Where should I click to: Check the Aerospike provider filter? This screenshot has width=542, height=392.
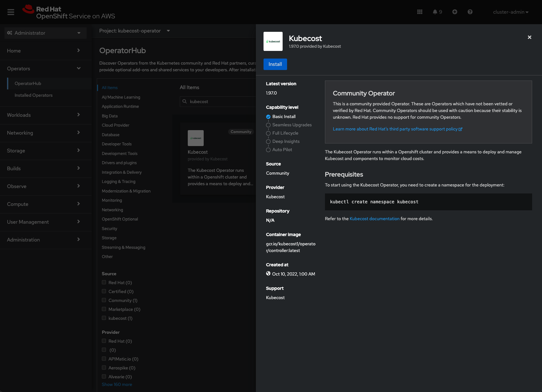[x=104, y=367]
